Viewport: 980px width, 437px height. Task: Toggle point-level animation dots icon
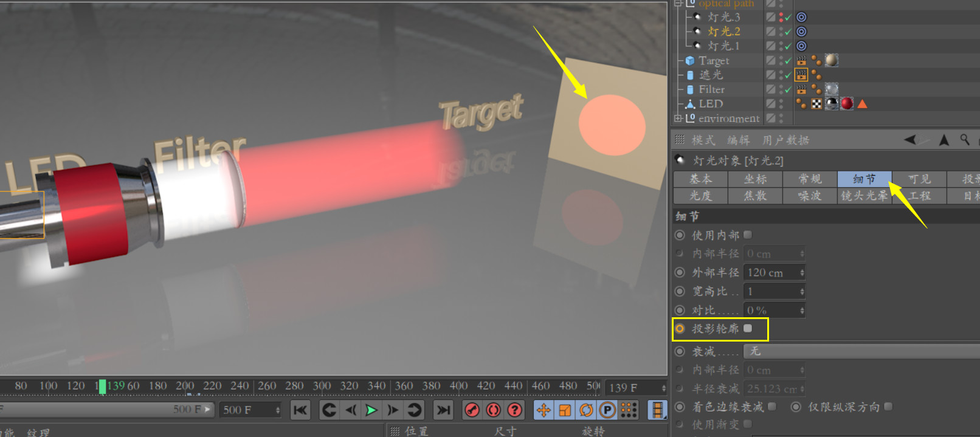click(629, 410)
